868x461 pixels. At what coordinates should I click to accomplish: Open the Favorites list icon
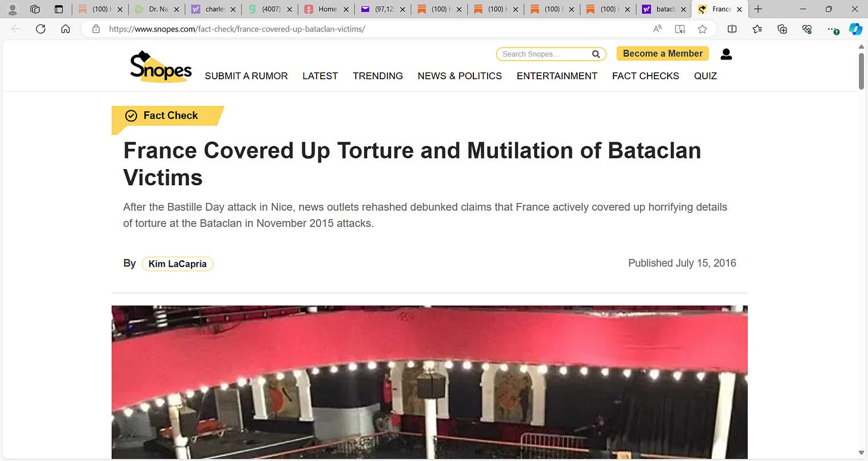click(x=757, y=29)
